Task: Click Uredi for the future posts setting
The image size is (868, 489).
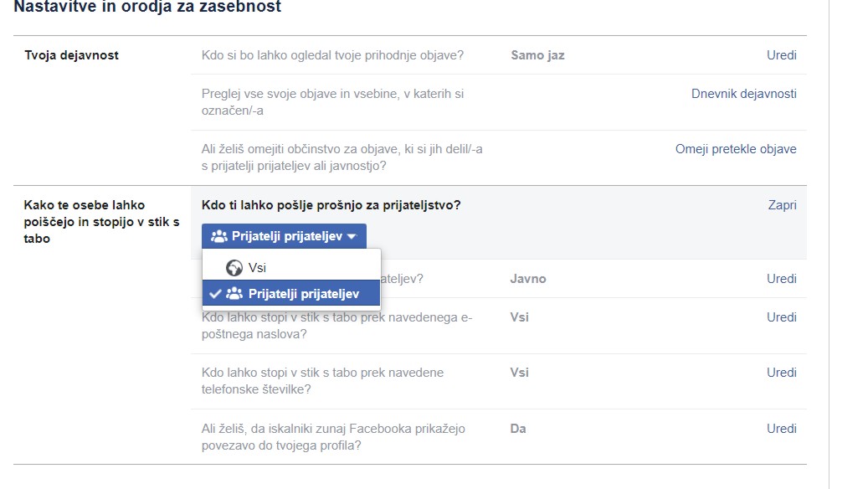Action: point(781,55)
